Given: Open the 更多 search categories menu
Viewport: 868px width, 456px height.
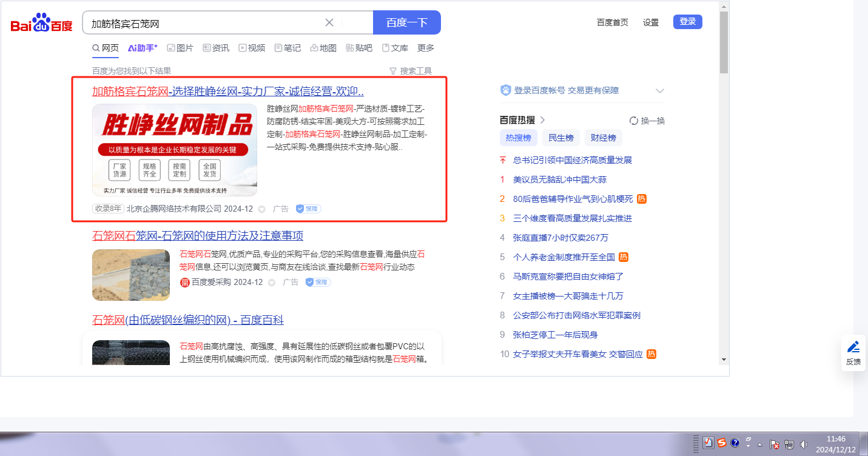Looking at the screenshot, I should pyautogui.click(x=426, y=48).
